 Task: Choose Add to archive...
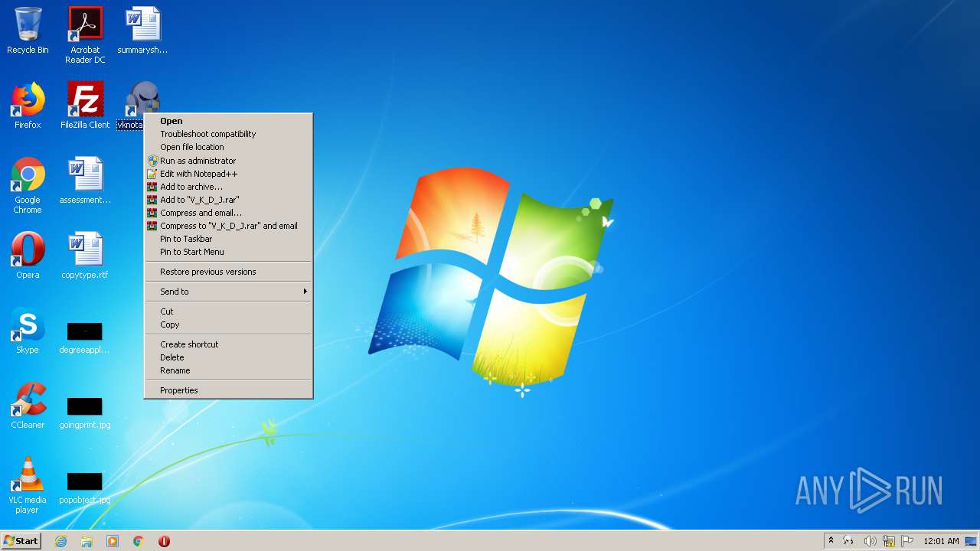[228, 187]
